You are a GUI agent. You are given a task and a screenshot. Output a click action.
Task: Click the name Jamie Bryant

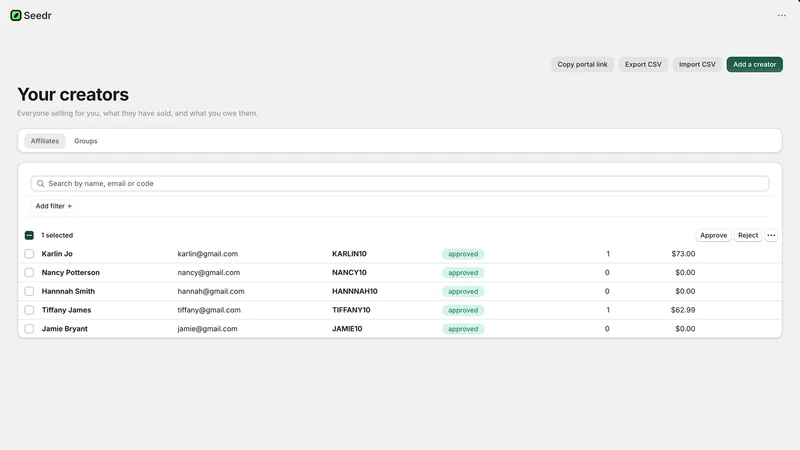pyautogui.click(x=65, y=329)
